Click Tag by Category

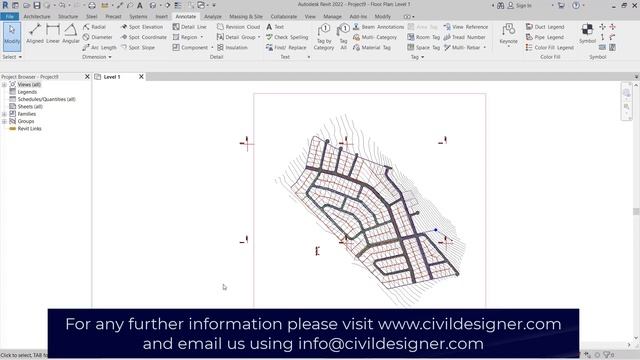coord(324,37)
